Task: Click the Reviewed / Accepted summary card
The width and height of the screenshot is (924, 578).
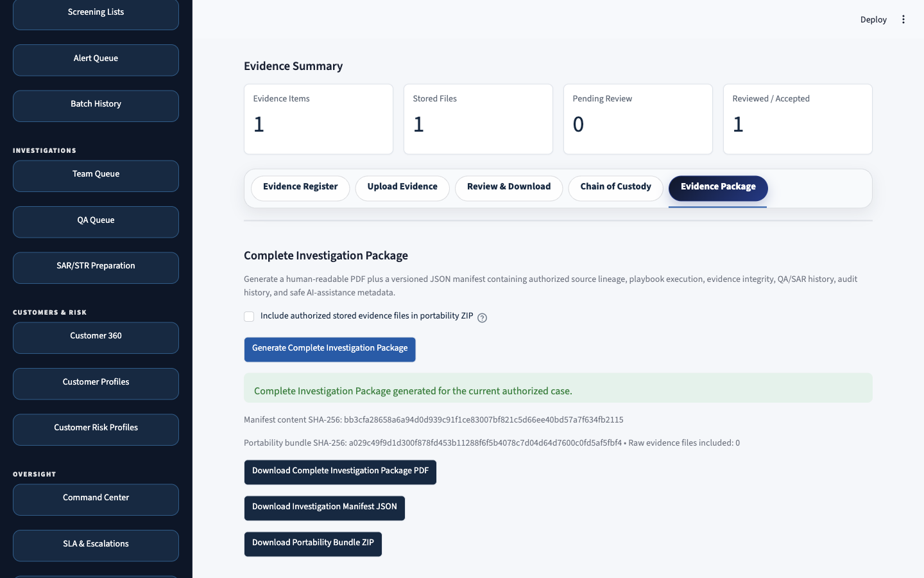Action: point(798,119)
